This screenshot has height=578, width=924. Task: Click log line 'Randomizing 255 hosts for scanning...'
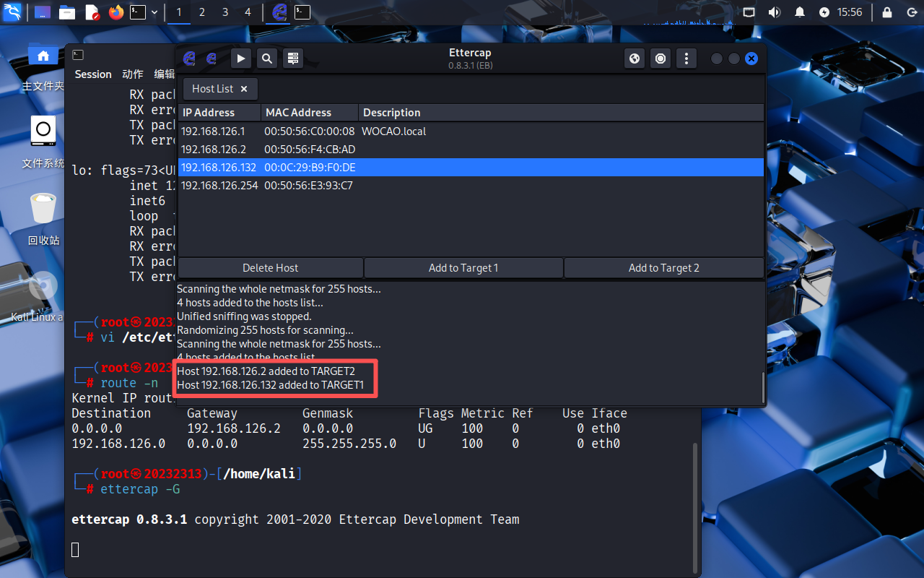pos(265,330)
